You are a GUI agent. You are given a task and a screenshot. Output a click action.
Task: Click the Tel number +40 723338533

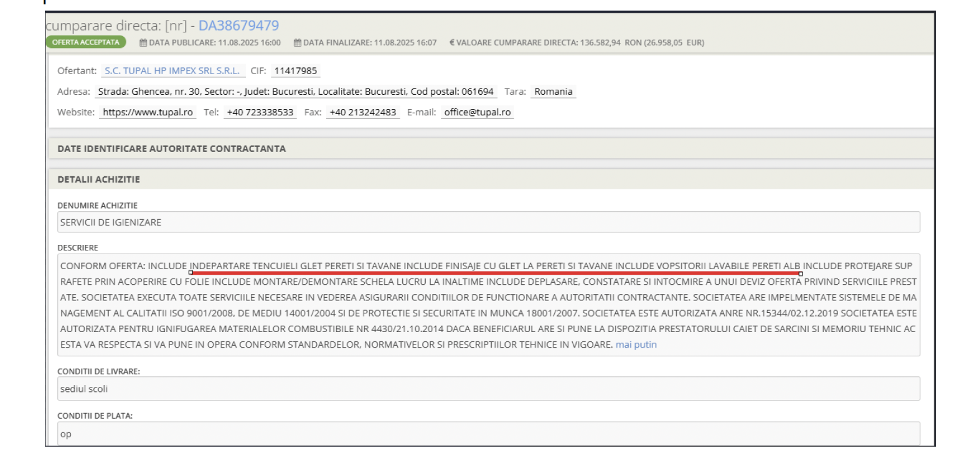point(260,112)
